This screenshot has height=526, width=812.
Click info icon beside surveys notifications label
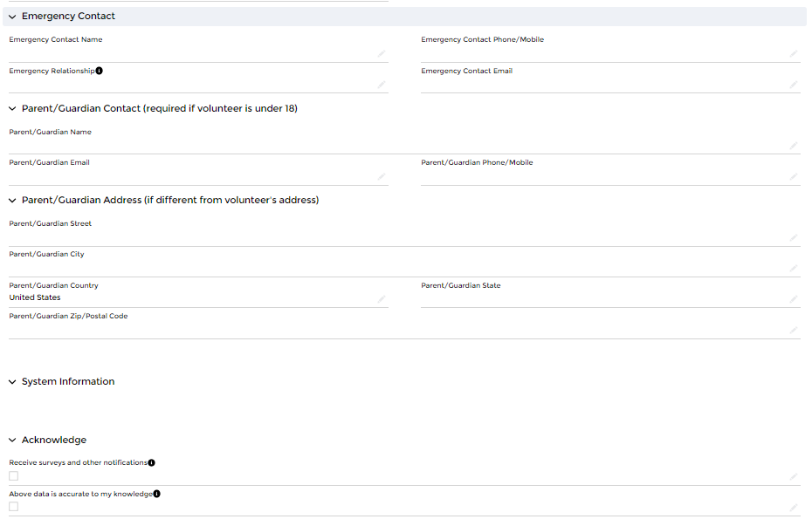tap(151, 463)
